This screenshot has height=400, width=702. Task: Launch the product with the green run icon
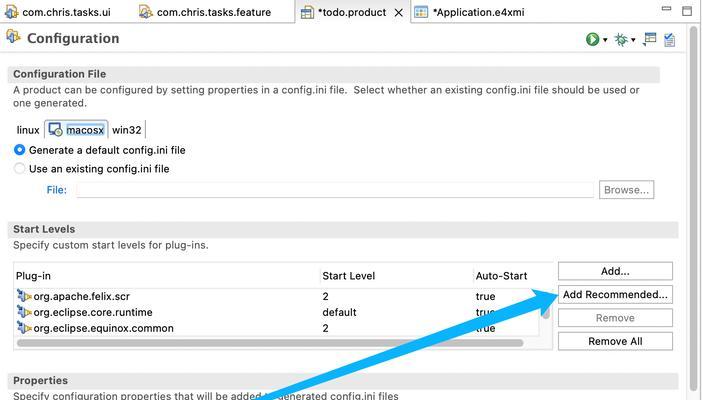pyautogui.click(x=592, y=39)
